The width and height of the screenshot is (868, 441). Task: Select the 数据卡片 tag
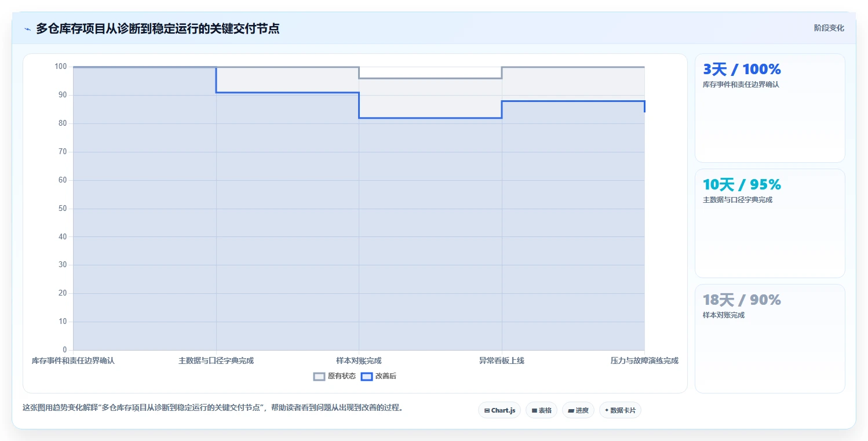[620, 410]
